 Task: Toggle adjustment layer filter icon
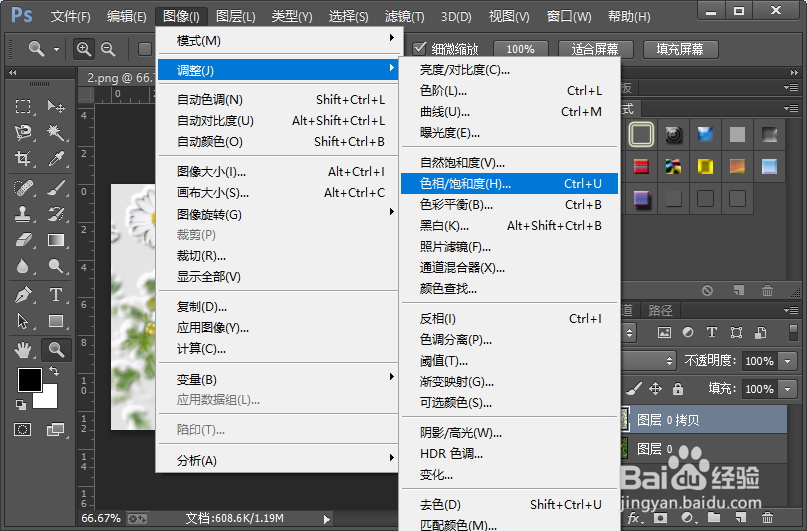tap(688, 332)
